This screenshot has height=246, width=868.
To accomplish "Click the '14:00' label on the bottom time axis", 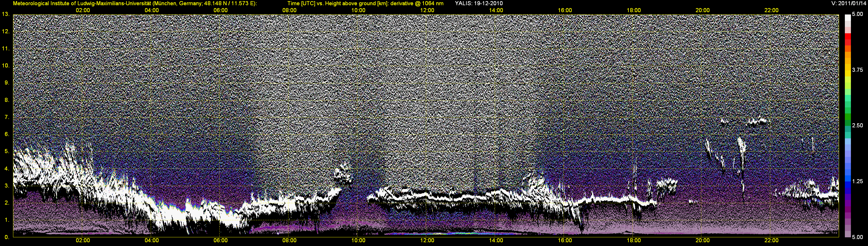I will (x=496, y=241).
